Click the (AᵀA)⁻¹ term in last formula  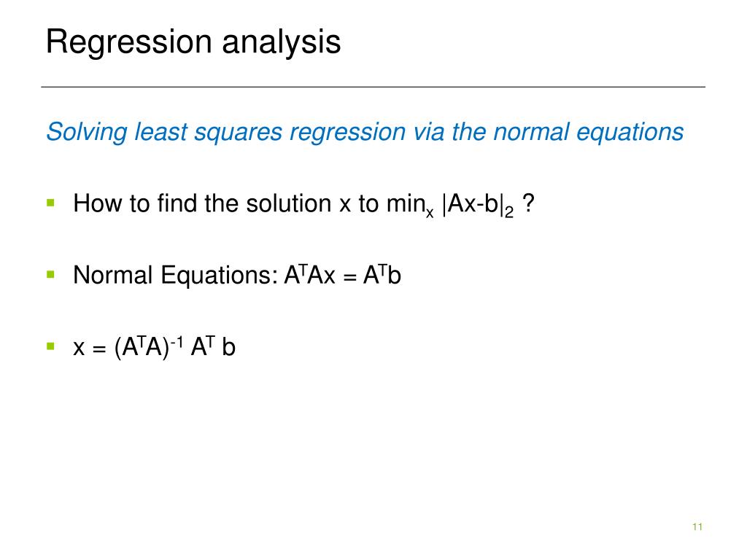149,346
